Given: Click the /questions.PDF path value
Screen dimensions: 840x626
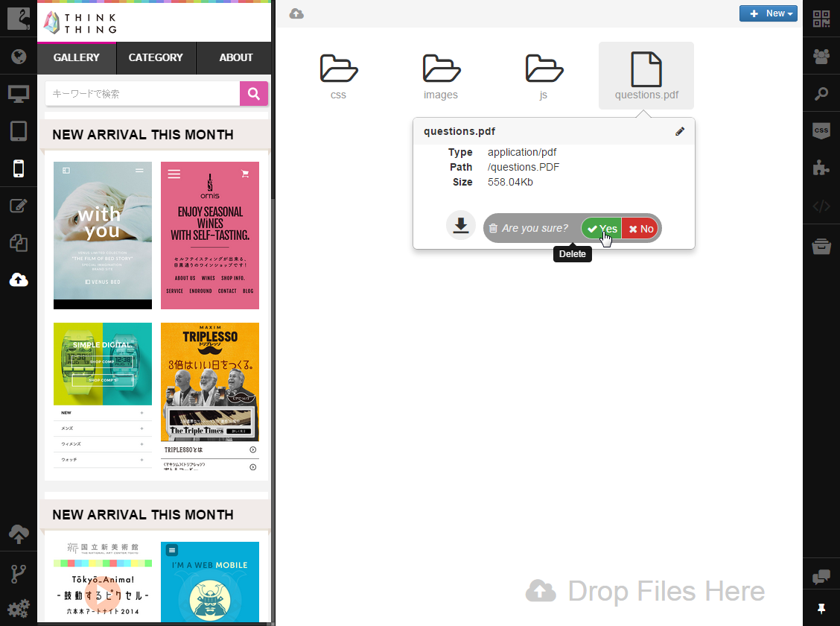Looking at the screenshot, I should coord(524,167).
